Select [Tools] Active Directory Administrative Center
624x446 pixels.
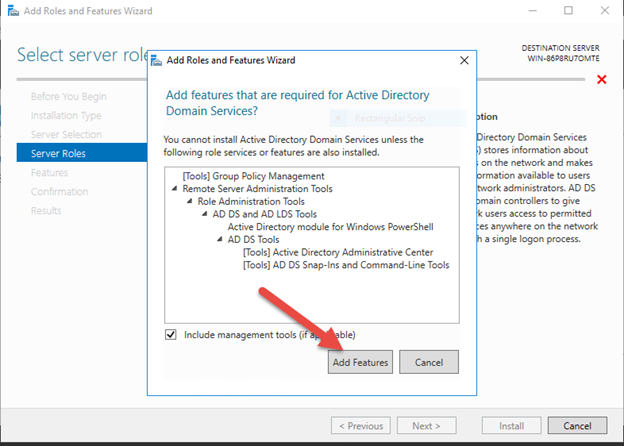(x=338, y=252)
